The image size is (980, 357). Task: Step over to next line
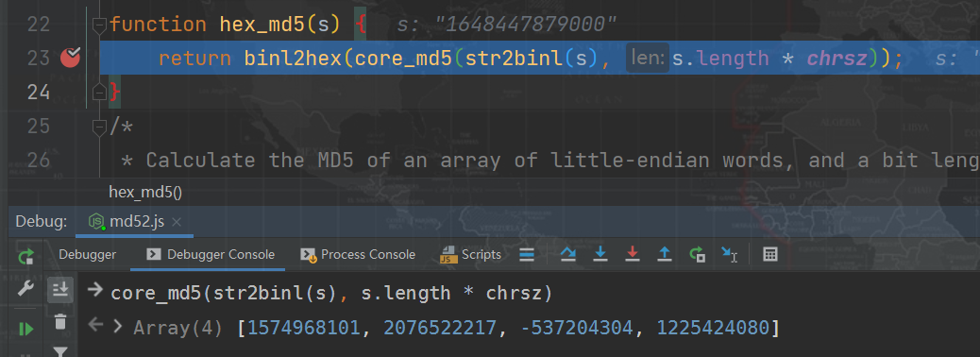pos(568,254)
